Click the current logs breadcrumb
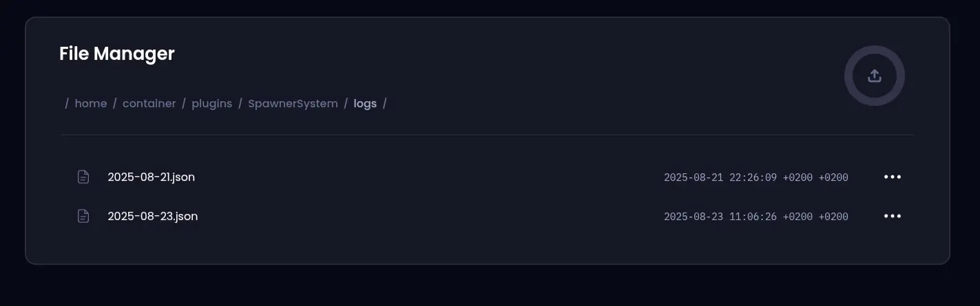 point(365,104)
